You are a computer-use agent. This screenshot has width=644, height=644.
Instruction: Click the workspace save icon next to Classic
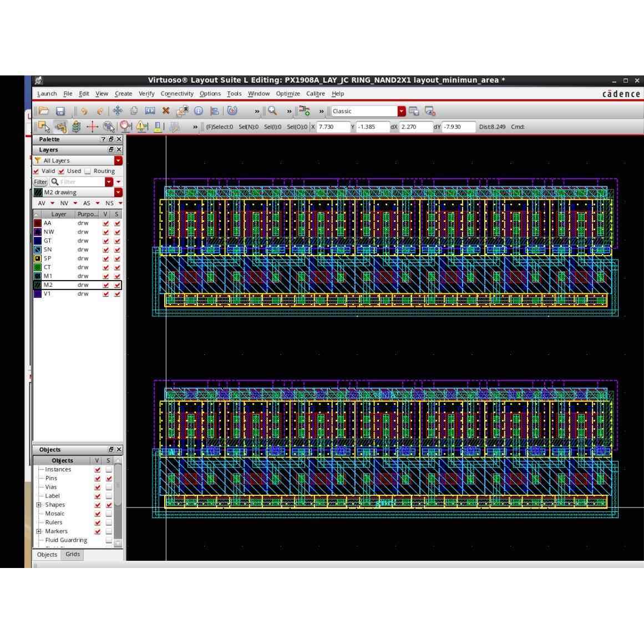pyautogui.click(x=414, y=111)
